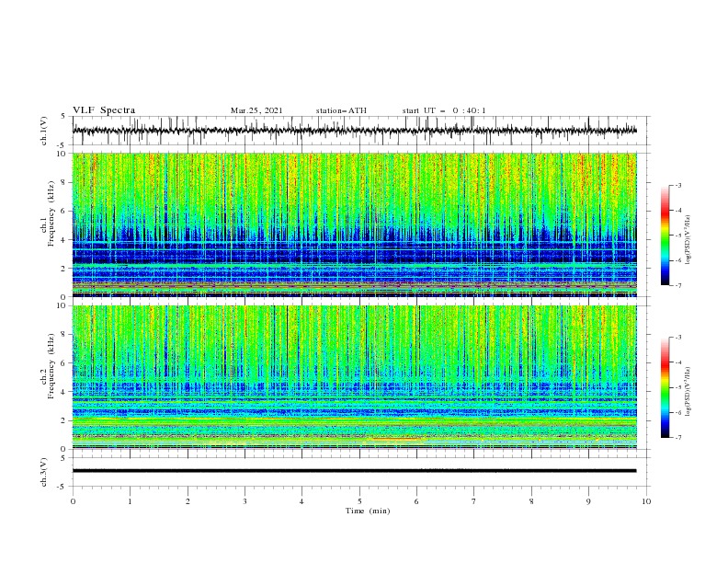Click the ch.1(V) waveform axis label
728x563 pixels.
click(44, 131)
